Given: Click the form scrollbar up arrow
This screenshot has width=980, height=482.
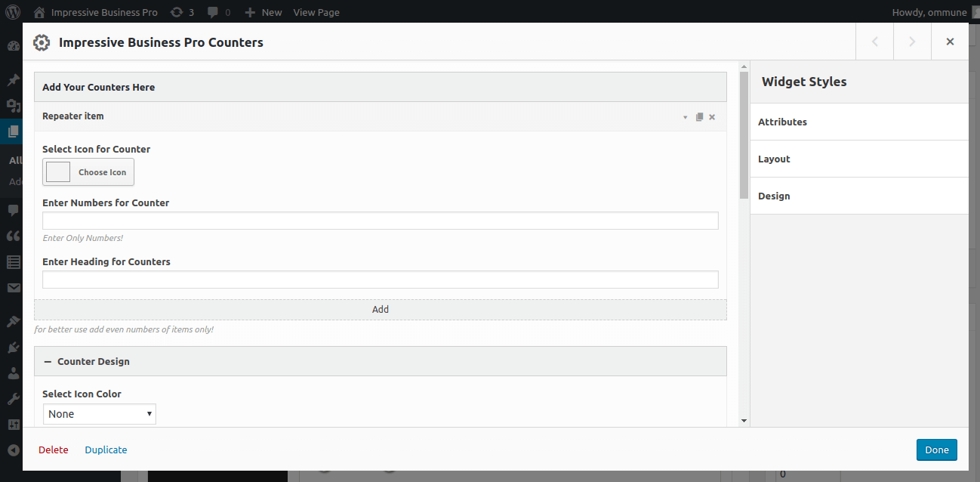Looking at the screenshot, I should [744, 66].
